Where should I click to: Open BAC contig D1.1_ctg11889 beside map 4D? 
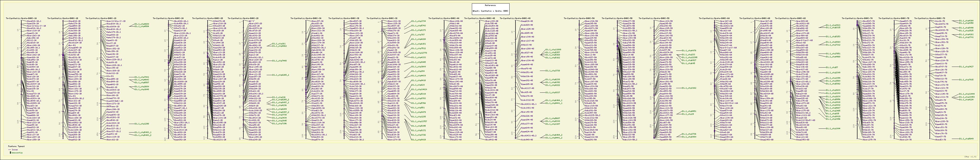coord(553,49)
